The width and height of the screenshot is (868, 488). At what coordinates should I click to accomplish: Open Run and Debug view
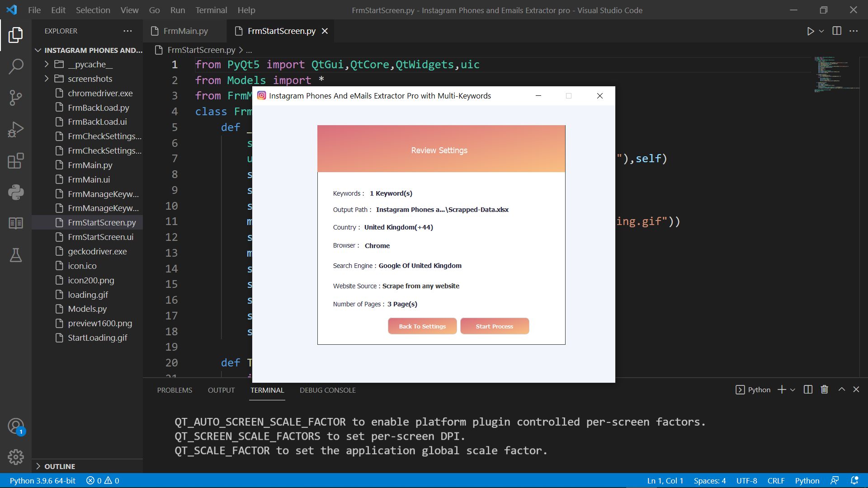coord(16,129)
